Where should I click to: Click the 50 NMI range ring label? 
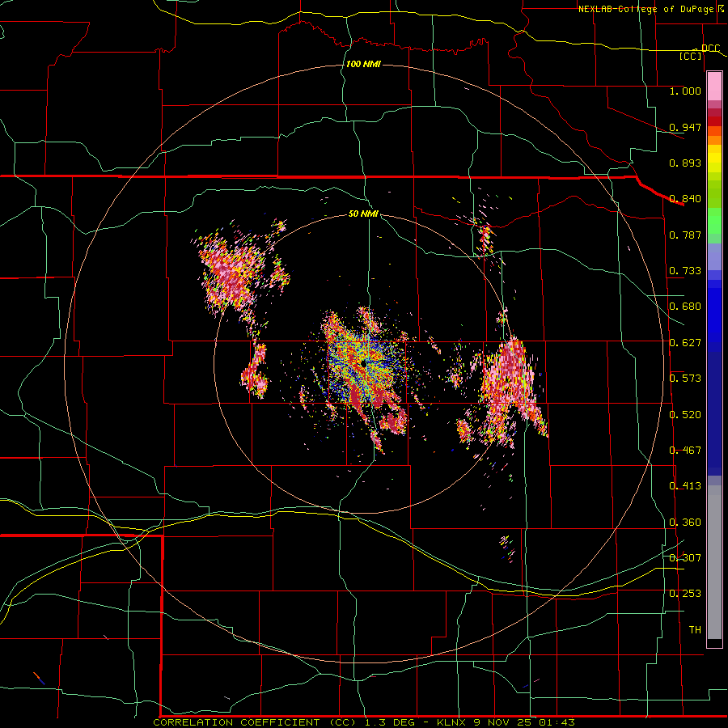pos(363,214)
